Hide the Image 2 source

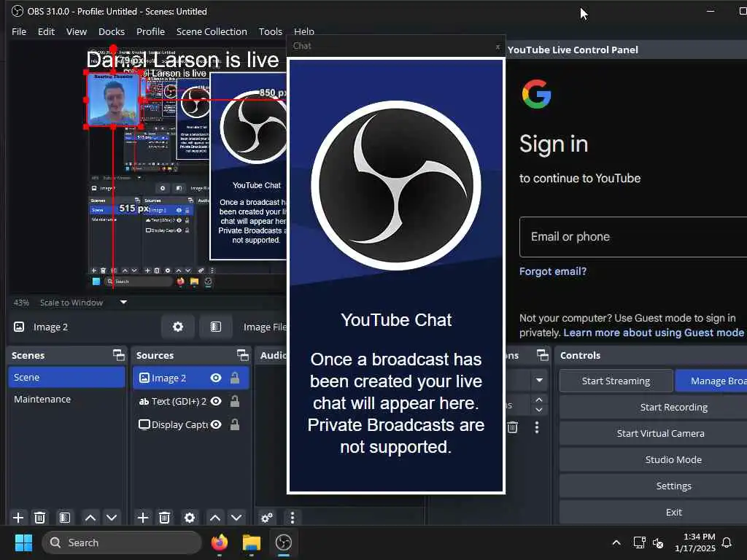(216, 378)
